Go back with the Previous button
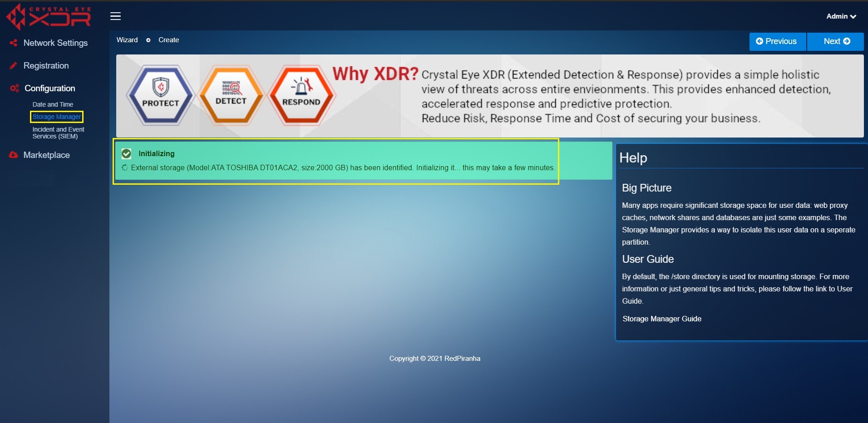 click(x=778, y=41)
